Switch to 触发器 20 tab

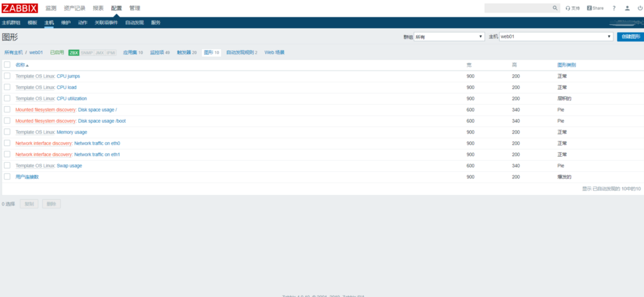coord(187,53)
